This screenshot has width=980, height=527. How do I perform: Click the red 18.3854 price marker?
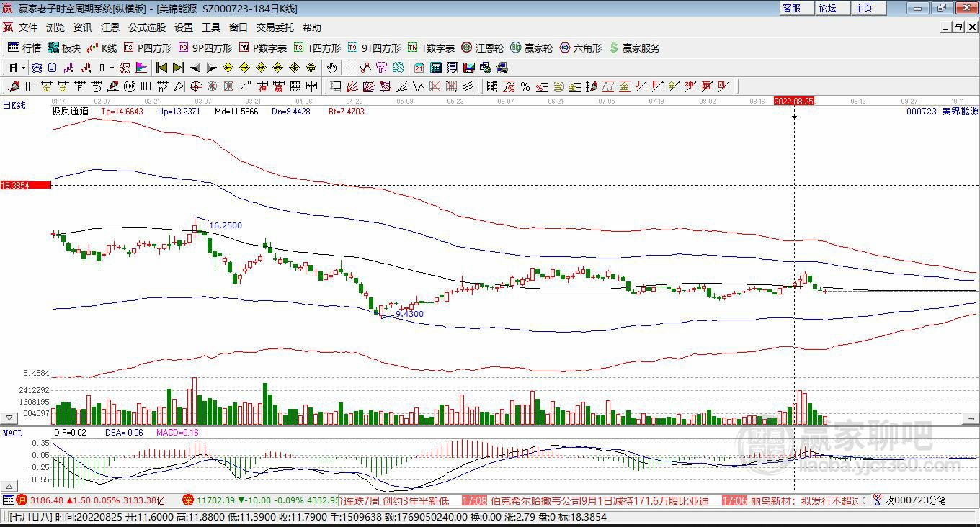tap(26, 185)
